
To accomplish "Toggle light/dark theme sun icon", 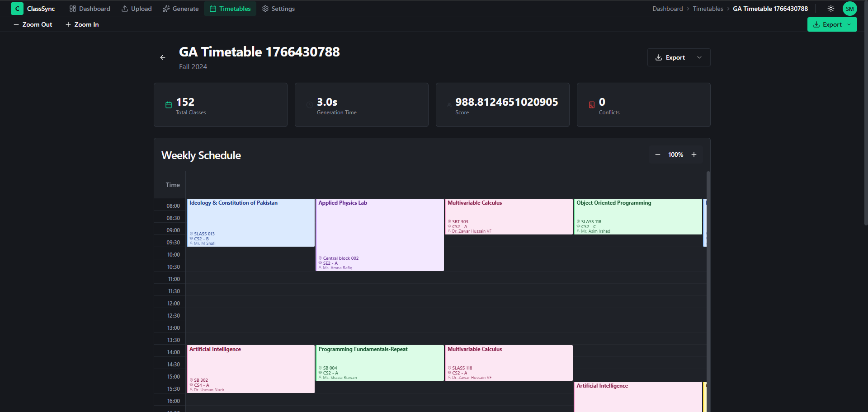I will 831,9.
